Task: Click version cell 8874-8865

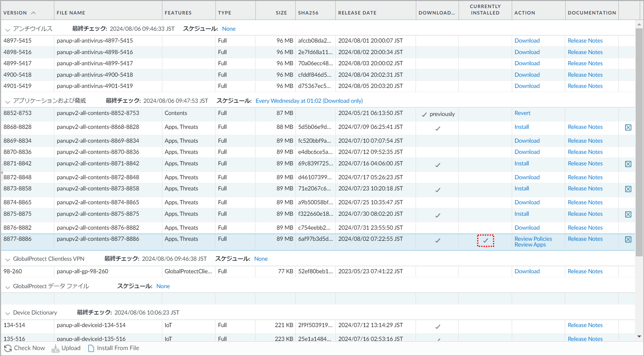Action: point(18,202)
